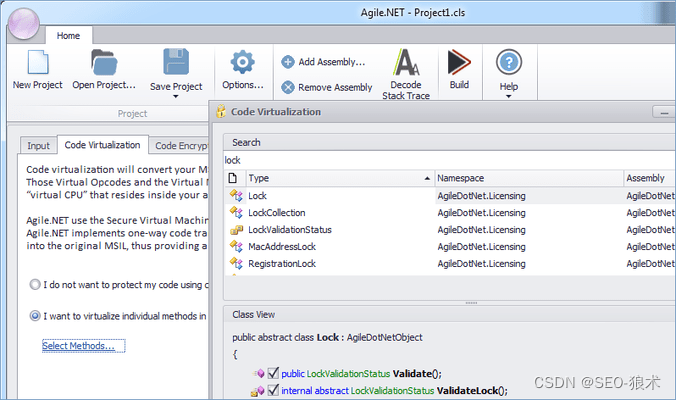Image resolution: width=676 pixels, height=400 pixels.
Task: Click the Decode Stack Trace icon
Action: pos(406,62)
